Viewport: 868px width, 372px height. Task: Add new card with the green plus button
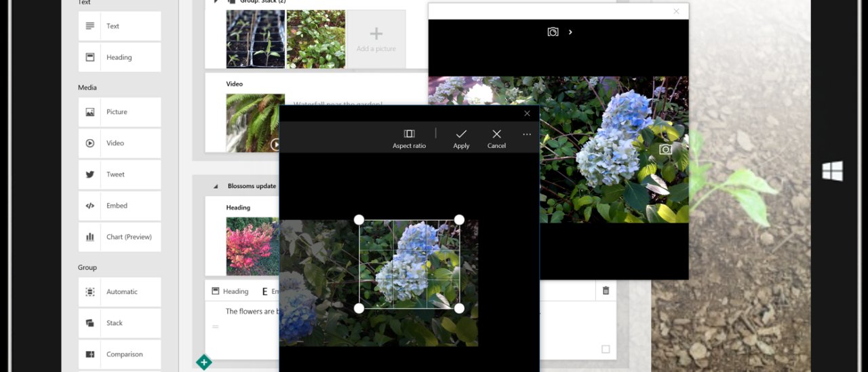tap(203, 362)
